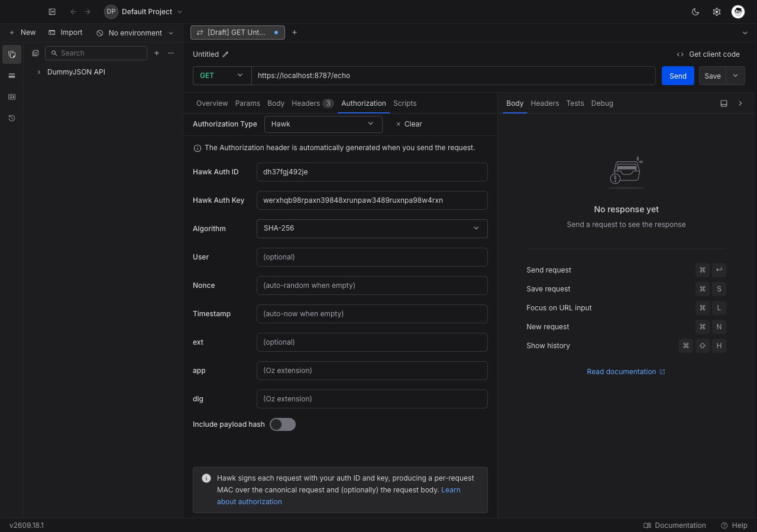The width and height of the screenshot is (757, 532).
Task: Go back with the left arrow
Action: click(x=73, y=12)
